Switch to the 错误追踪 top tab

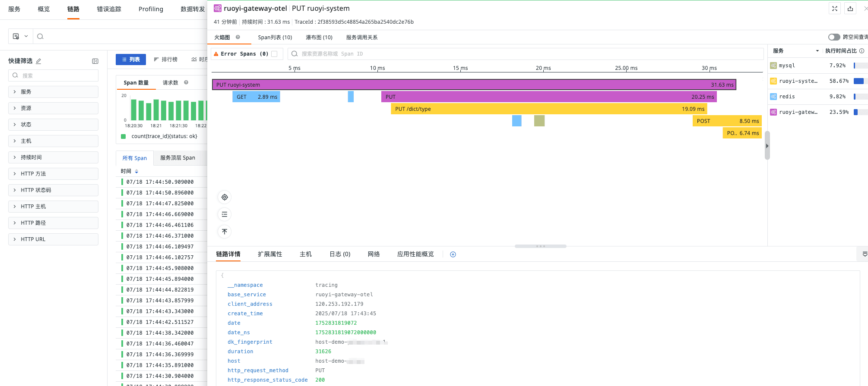point(109,9)
